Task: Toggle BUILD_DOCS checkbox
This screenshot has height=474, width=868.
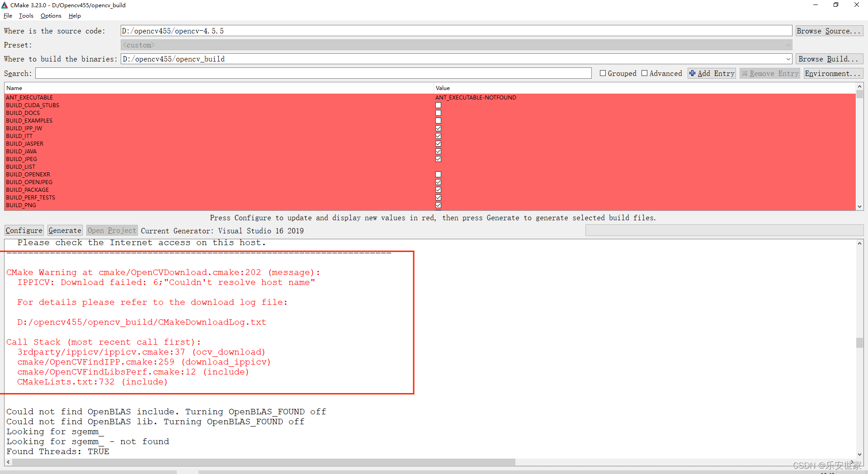Action: click(438, 113)
